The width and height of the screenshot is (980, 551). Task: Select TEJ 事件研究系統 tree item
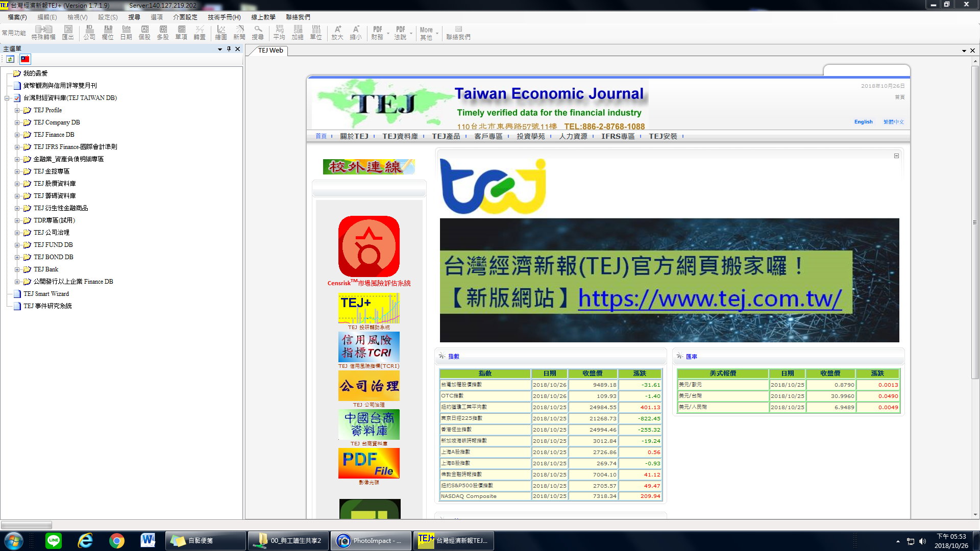point(47,306)
